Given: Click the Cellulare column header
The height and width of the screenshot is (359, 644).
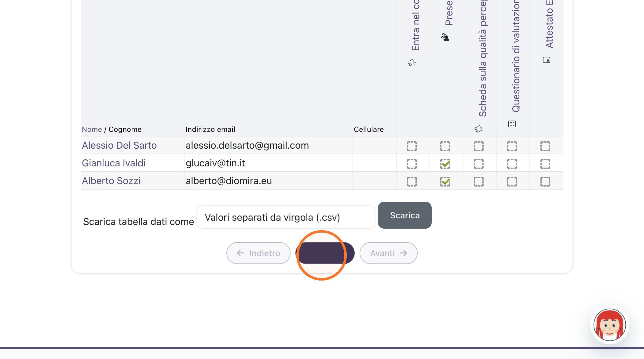Looking at the screenshot, I should (369, 129).
